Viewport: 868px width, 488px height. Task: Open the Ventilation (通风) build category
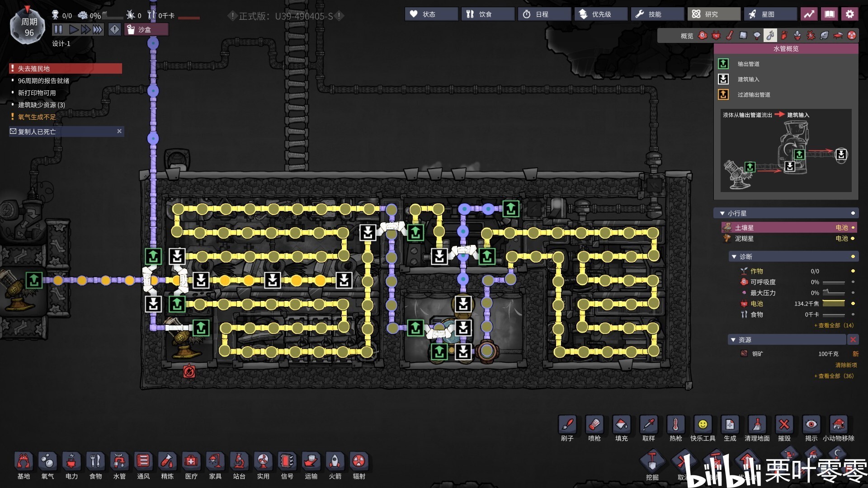(143, 465)
